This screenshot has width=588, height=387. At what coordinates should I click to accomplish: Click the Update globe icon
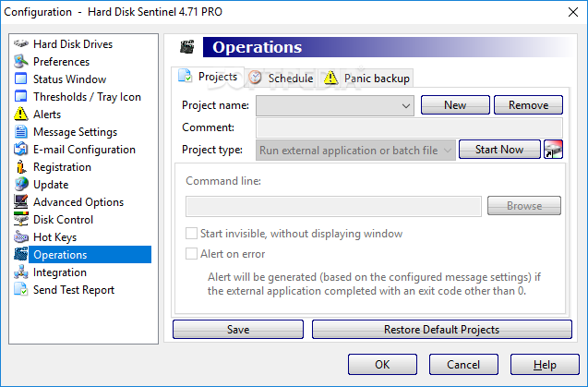(x=21, y=185)
